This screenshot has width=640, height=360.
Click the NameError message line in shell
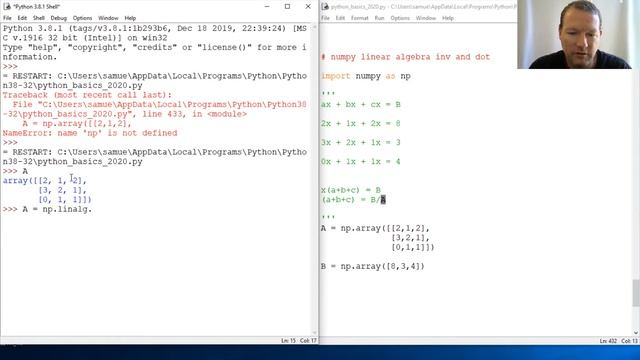[x=90, y=133]
